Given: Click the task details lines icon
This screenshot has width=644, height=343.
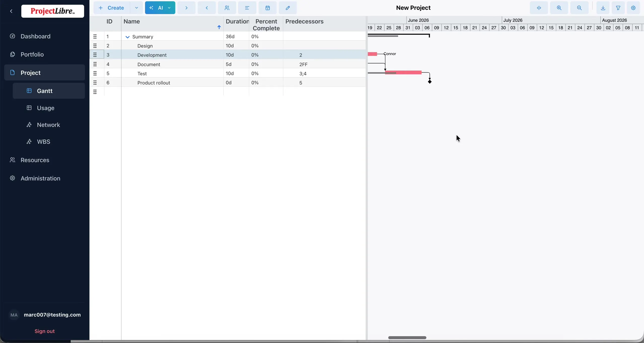Looking at the screenshot, I should coord(247,8).
